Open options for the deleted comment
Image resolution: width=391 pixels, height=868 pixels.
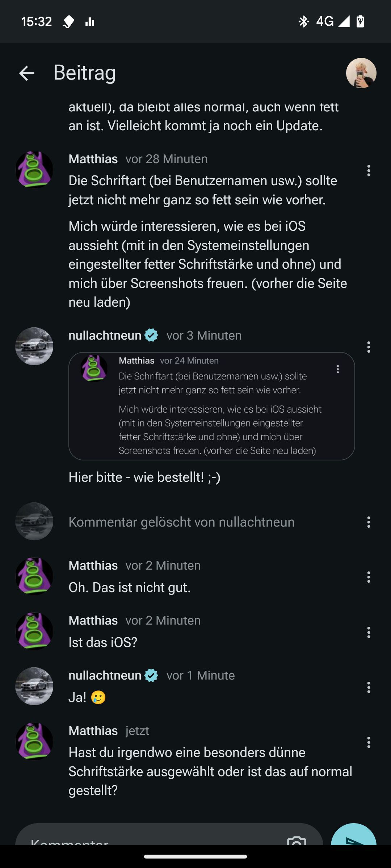coord(369,522)
